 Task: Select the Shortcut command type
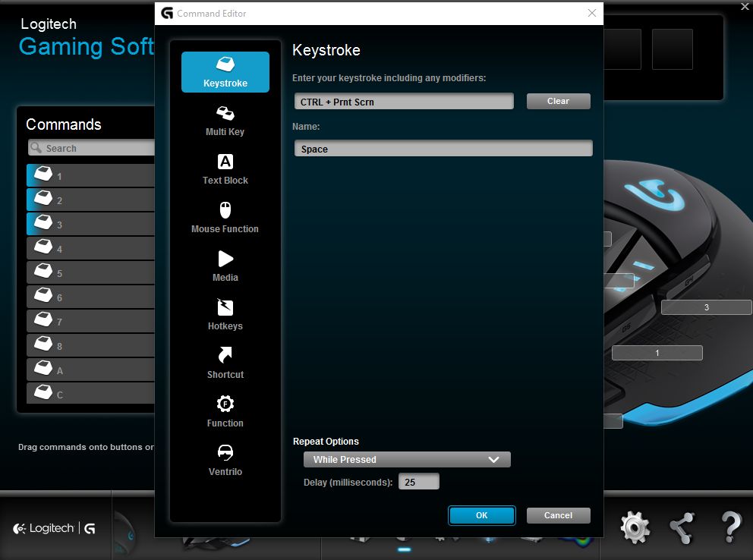coord(225,363)
